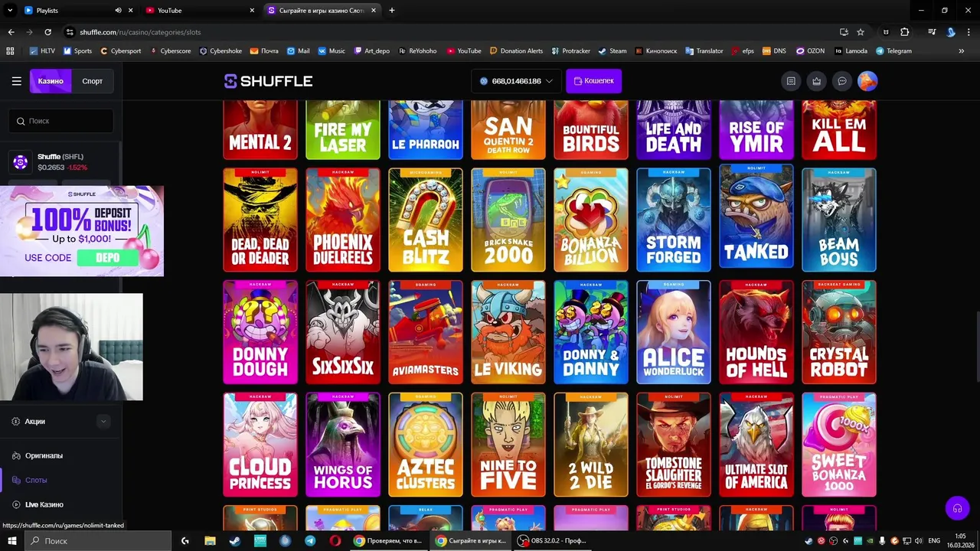Expand the Акции sidebar section
This screenshot has height=551, width=980.
[x=103, y=422]
